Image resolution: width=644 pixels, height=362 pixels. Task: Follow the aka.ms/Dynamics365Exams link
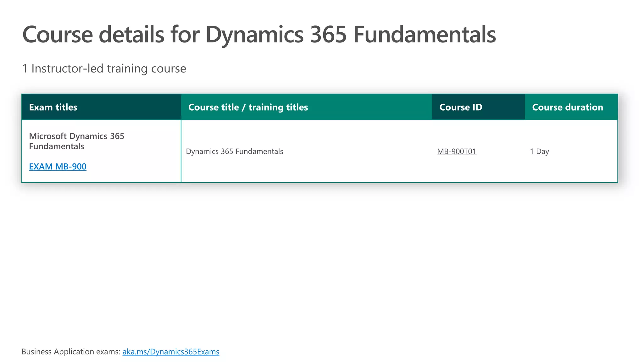[x=171, y=352]
